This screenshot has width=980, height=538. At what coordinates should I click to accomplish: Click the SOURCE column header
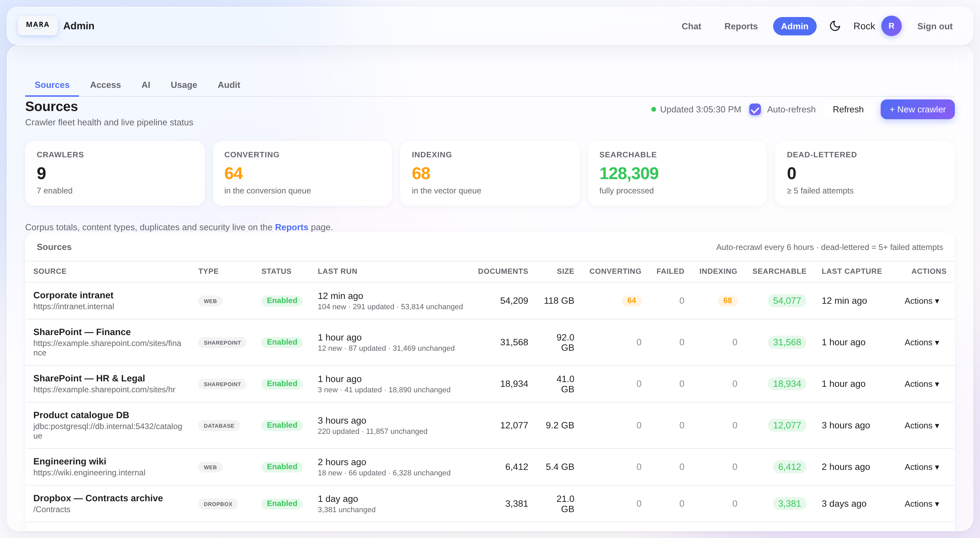50,271
